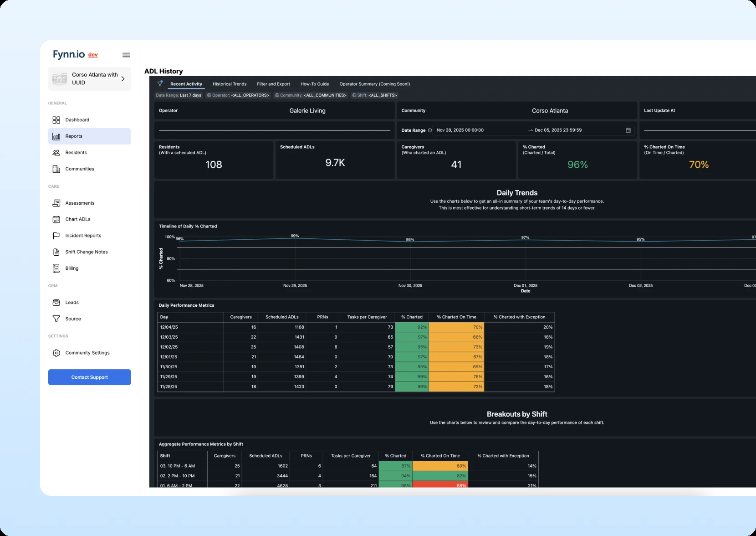Click the % Charted On Time header in Daily Performance Metrics

point(456,317)
